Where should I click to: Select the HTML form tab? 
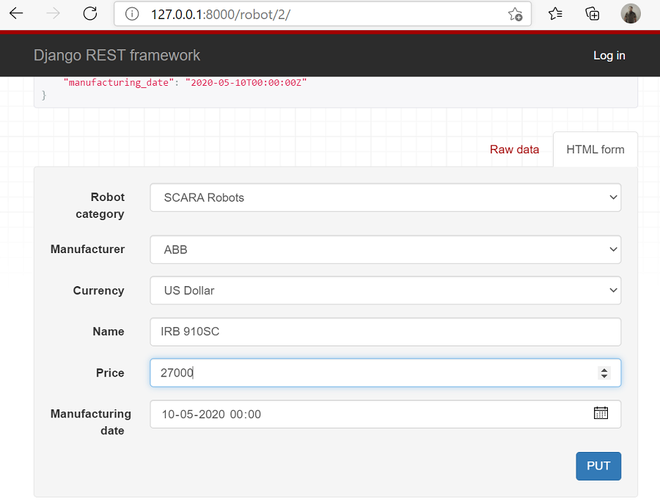pos(595,149)
